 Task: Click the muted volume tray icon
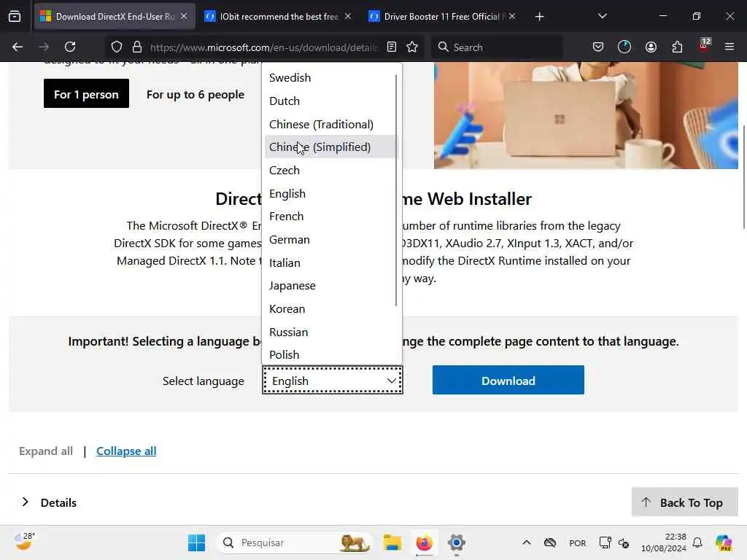pos(624,542)
